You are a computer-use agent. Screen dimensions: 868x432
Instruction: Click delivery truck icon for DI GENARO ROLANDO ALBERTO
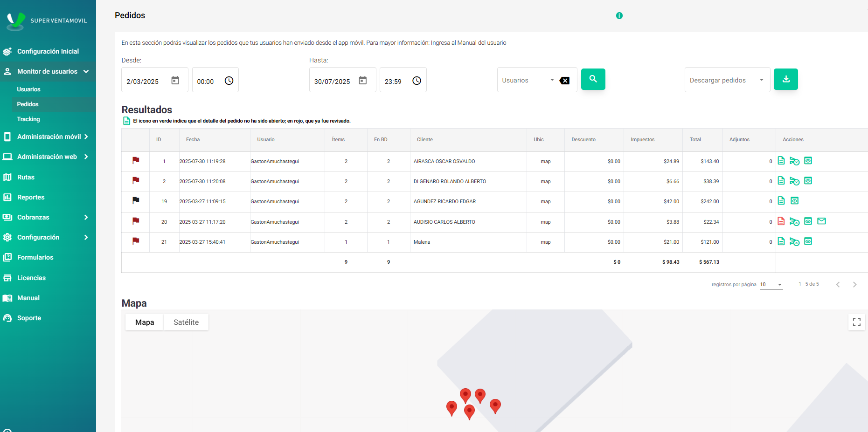(x=794, y=181)
